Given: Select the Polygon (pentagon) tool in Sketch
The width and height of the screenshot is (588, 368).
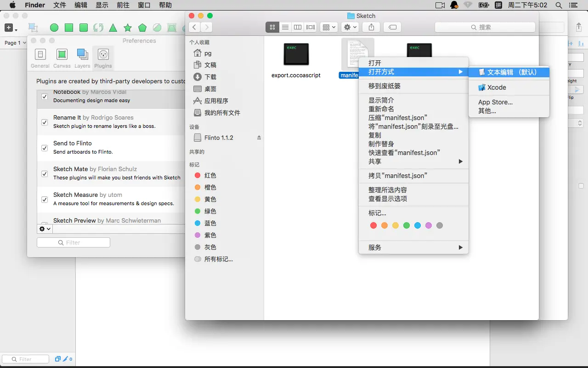Looking at the screenshot, I should [x=142, y=28].
